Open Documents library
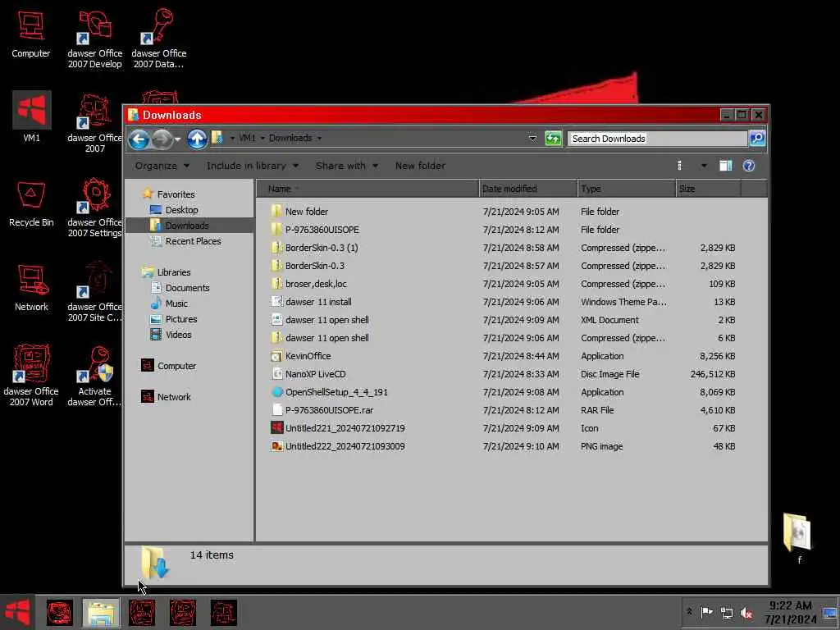The image size is (840, 630). (x=187, y=288)
